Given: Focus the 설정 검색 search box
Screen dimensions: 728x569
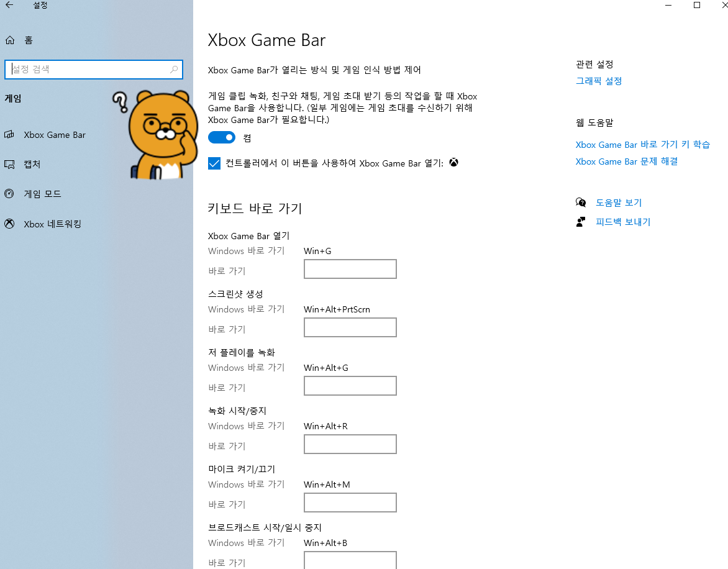Looking at the screenshot, I should (x=94, y=69).
